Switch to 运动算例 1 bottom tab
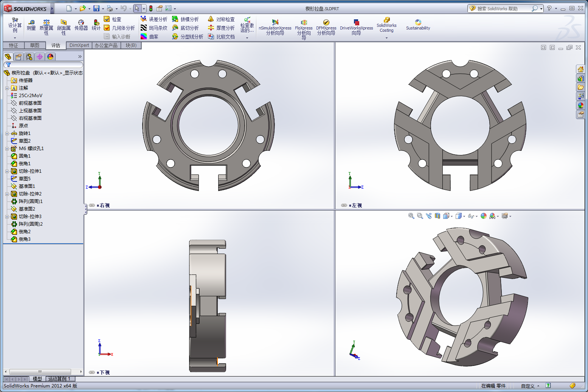The height and width of the screenshot is (392, 588). coord(59,379)
